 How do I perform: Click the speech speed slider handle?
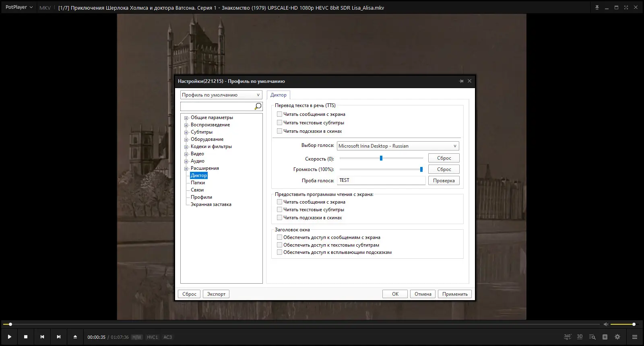(381, 158)
